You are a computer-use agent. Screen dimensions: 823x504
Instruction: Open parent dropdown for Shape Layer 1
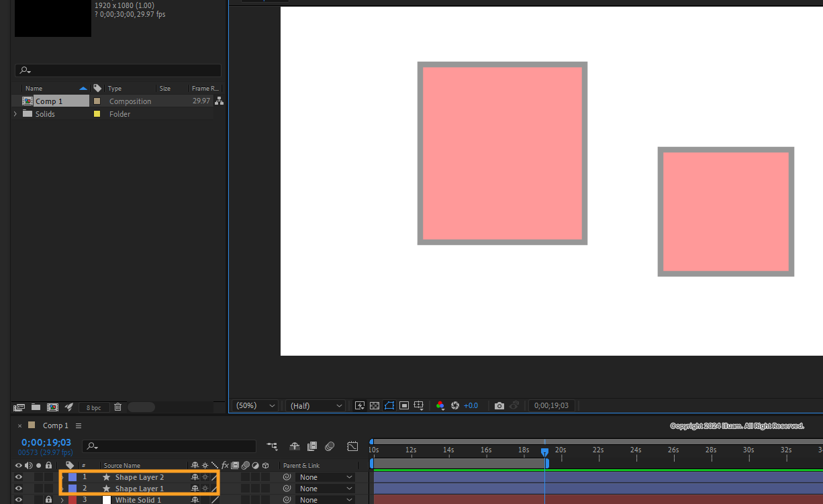coord(325,489)
